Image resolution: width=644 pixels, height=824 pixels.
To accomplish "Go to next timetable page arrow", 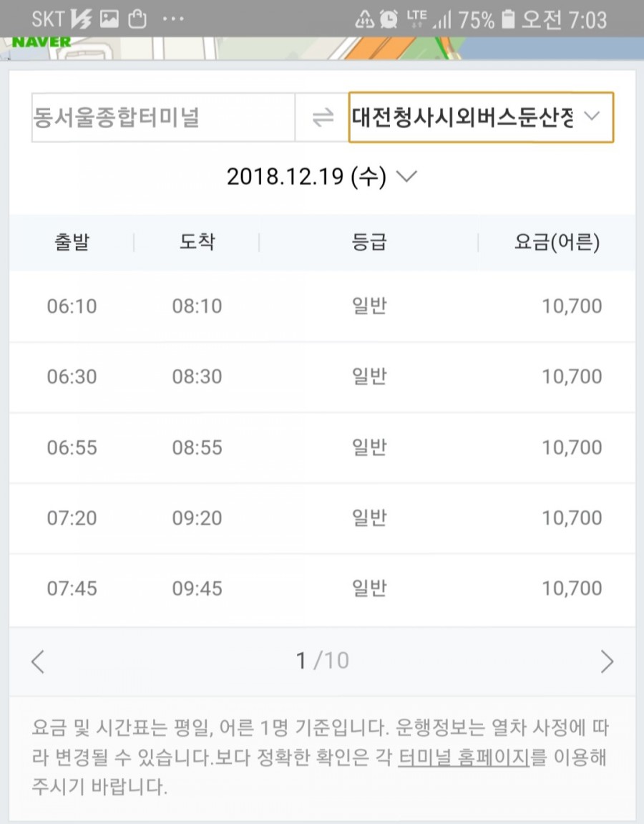I will (607, 661).
